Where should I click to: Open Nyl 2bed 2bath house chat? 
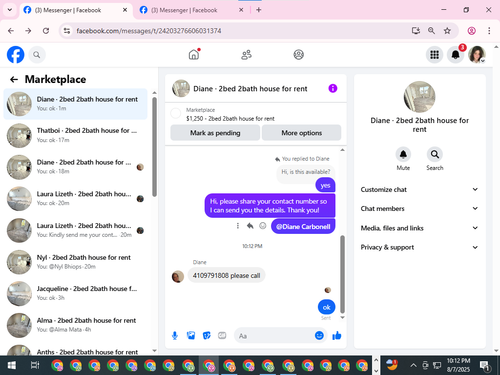tap(76, 262)
